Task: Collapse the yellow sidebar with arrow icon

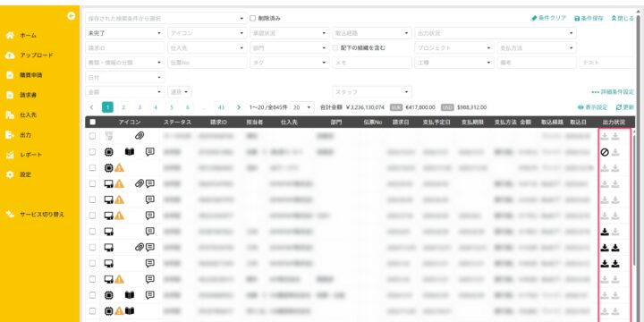Action: 72,15
